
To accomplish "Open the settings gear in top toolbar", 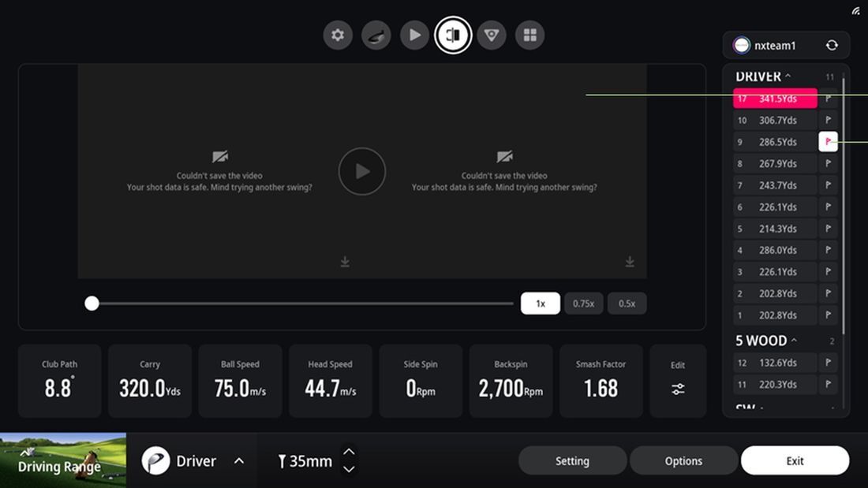I will (x=338, y=35).
